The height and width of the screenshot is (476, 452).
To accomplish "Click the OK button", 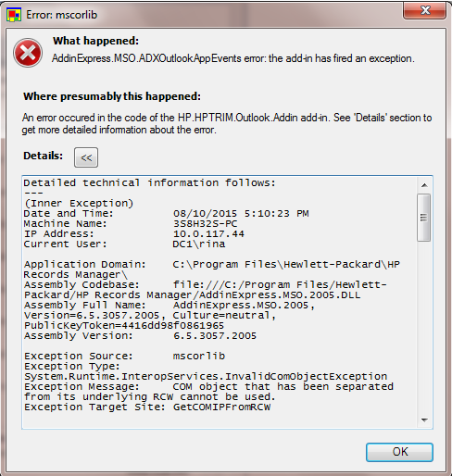I will click(399, 452).
